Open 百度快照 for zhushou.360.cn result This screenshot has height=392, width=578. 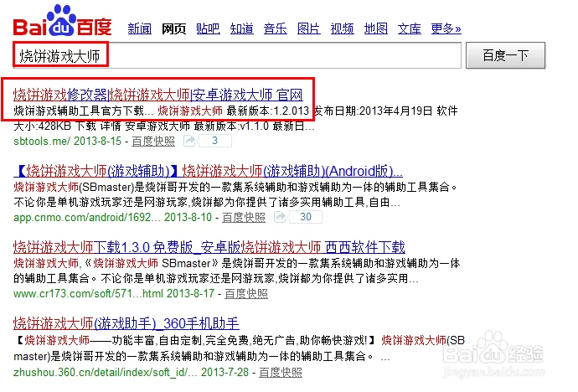[281, 372]
